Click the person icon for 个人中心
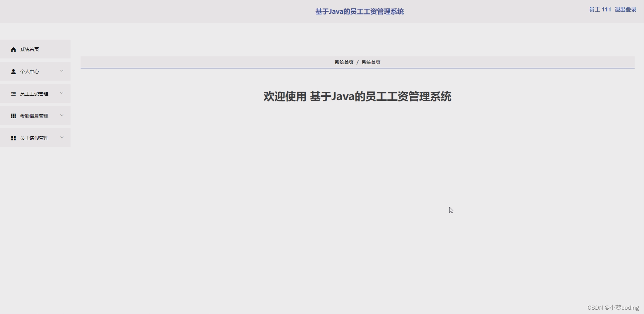 tap(13, 72)
